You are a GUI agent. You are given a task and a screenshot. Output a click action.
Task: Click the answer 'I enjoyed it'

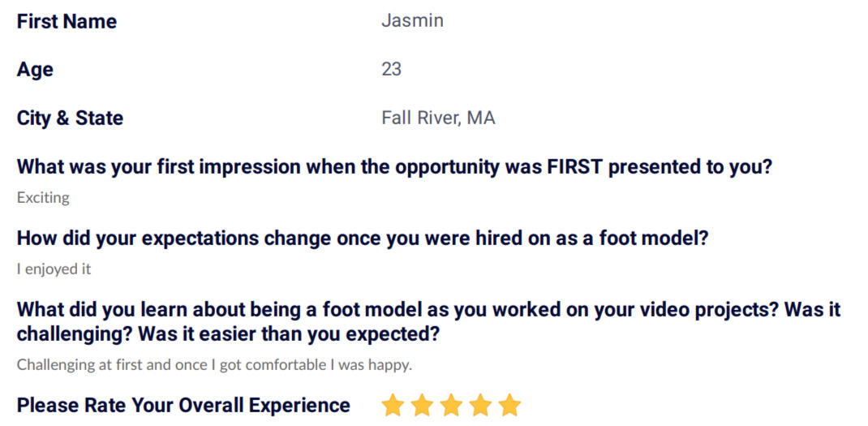point(54,269)
